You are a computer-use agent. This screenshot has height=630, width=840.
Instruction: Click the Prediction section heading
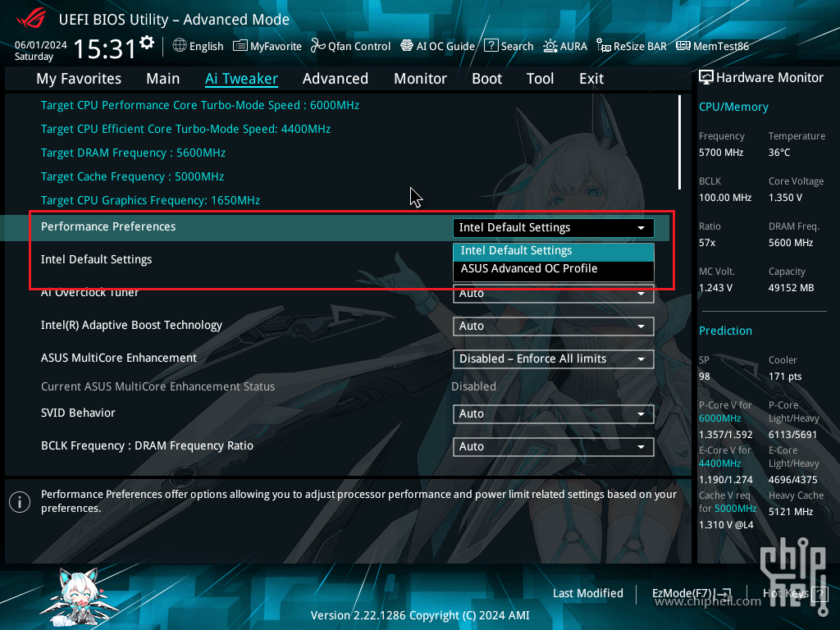[725, 331]
